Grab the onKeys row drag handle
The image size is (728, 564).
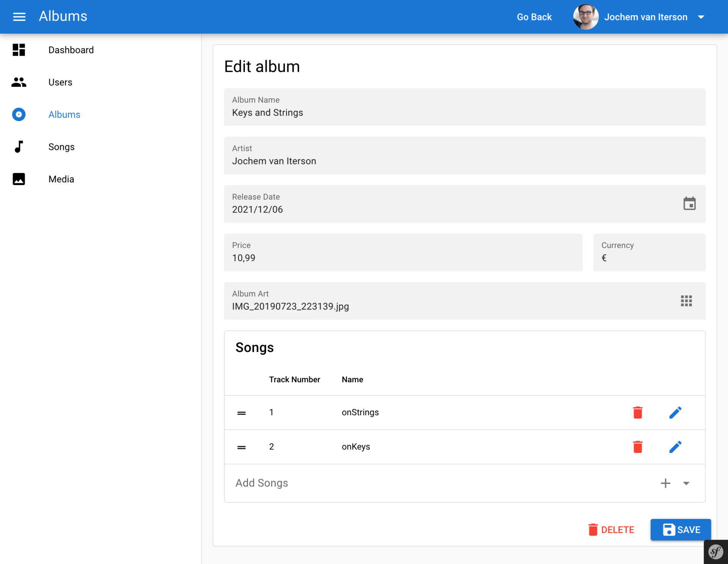pyautogui.click(x=242, y=448)
